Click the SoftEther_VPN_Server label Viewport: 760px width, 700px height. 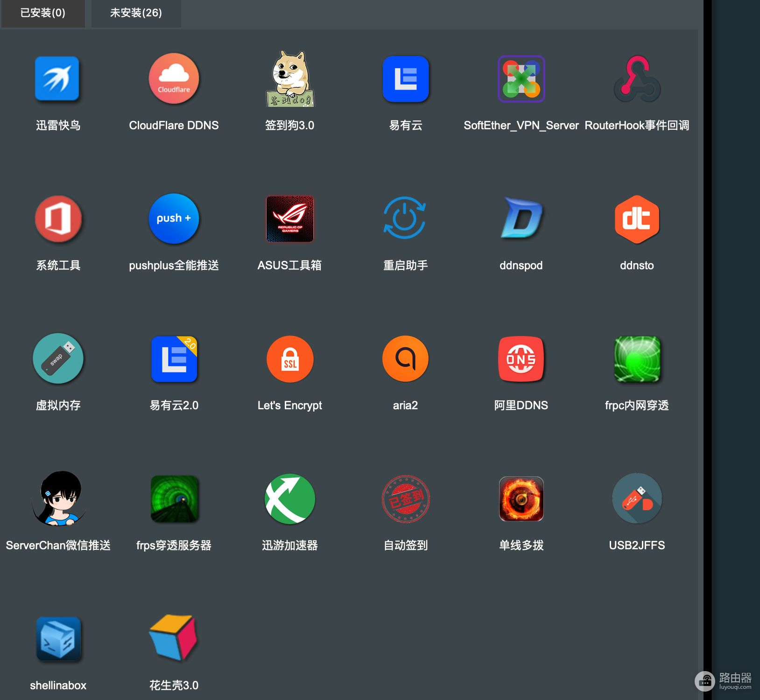pos(521,126)
